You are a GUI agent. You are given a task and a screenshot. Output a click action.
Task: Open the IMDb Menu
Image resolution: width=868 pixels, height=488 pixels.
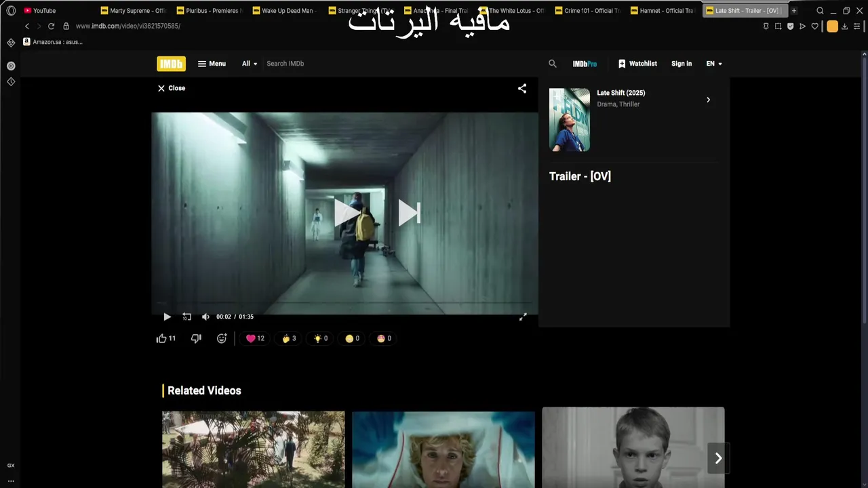point(212,64)
